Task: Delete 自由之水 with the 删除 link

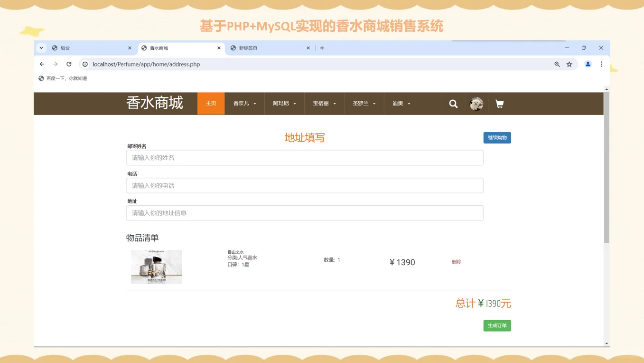Action: (x=457, y=261)
